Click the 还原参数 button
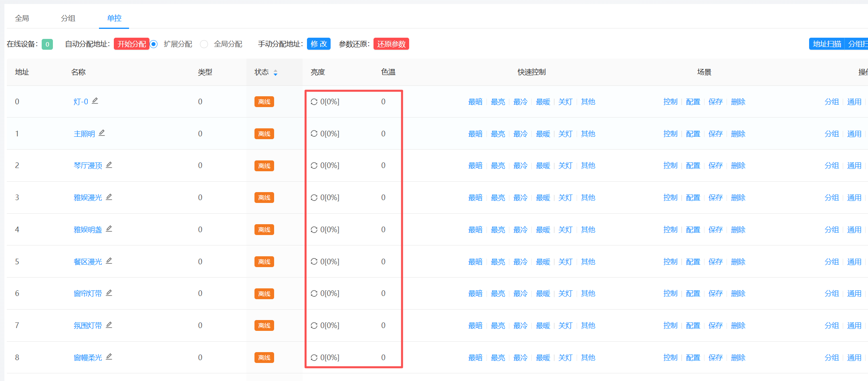This screenshot has height=381, width=868. [391, 44]
